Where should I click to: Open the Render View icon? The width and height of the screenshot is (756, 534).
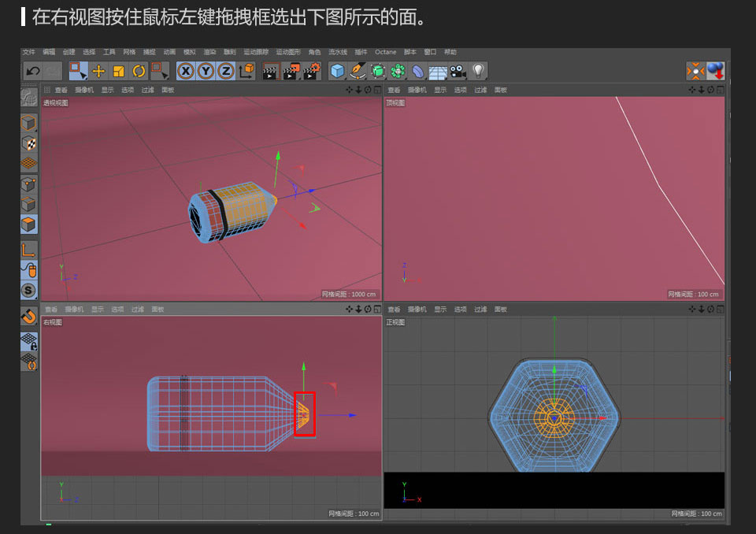270,71
